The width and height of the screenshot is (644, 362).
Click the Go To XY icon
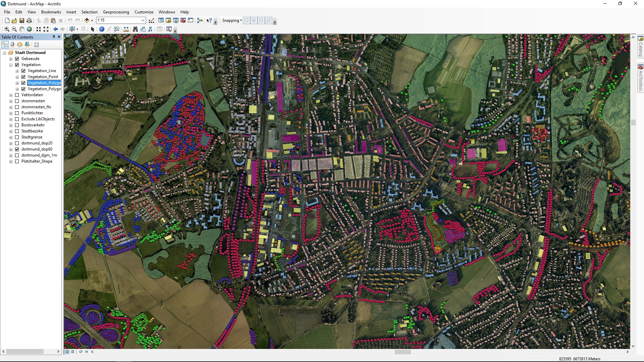click(150, 29)
